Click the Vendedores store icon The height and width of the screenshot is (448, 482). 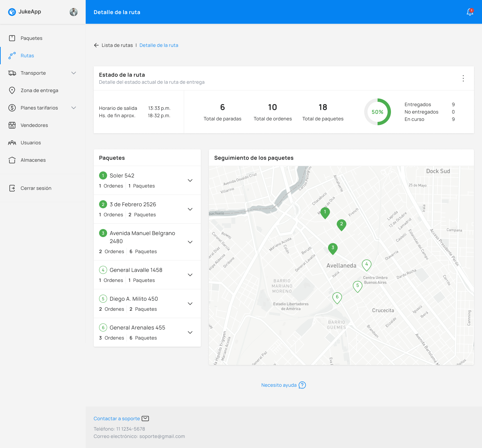point(12,125)
